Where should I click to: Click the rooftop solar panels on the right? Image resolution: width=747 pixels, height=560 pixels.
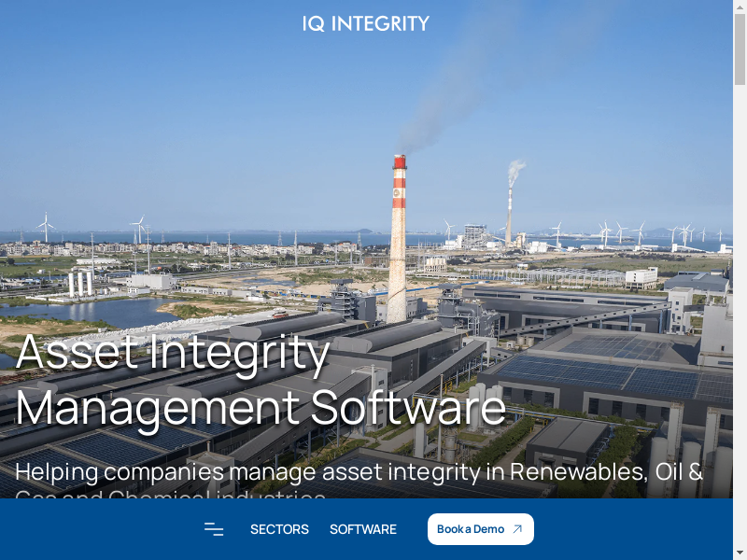pos(614,369)
